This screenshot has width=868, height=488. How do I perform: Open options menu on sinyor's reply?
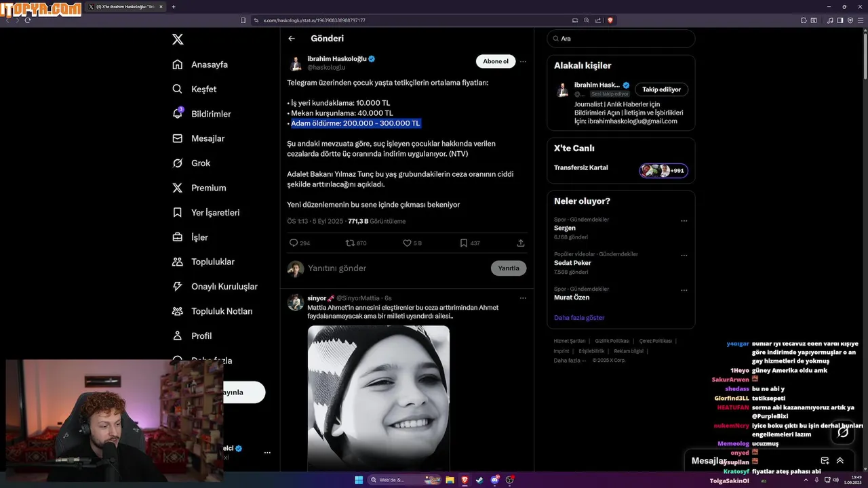click(523, 298)
